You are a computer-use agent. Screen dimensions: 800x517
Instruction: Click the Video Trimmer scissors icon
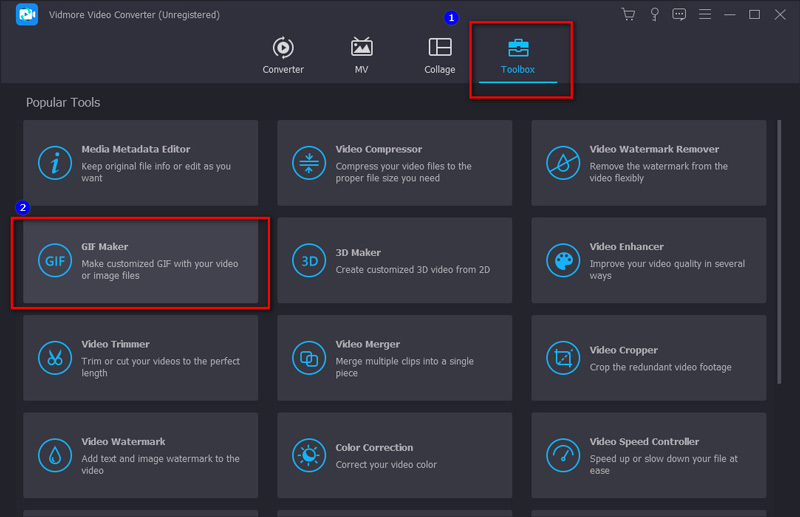click(55, 358)
